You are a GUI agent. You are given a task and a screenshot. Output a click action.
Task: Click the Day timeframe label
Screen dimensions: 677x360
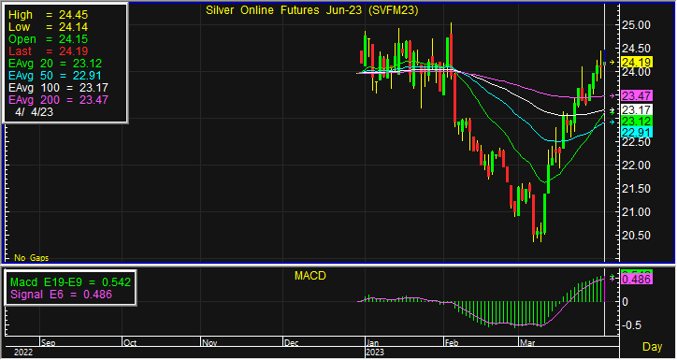pyautogui.click(x=652, y=346)
